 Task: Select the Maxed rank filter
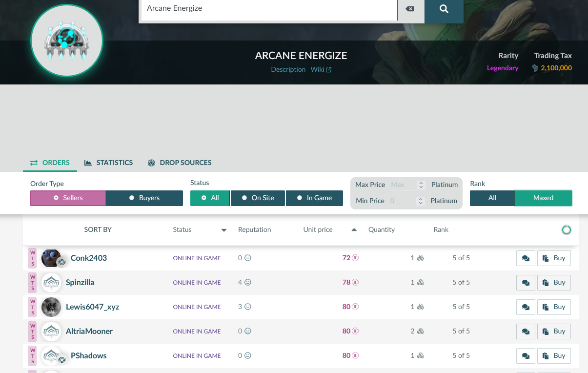tap(543, 198)
